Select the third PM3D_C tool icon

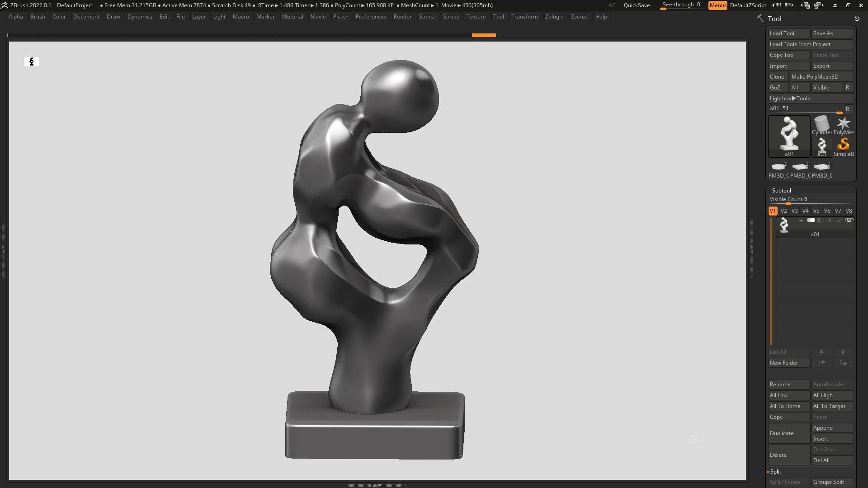click(x=822, y=169)
